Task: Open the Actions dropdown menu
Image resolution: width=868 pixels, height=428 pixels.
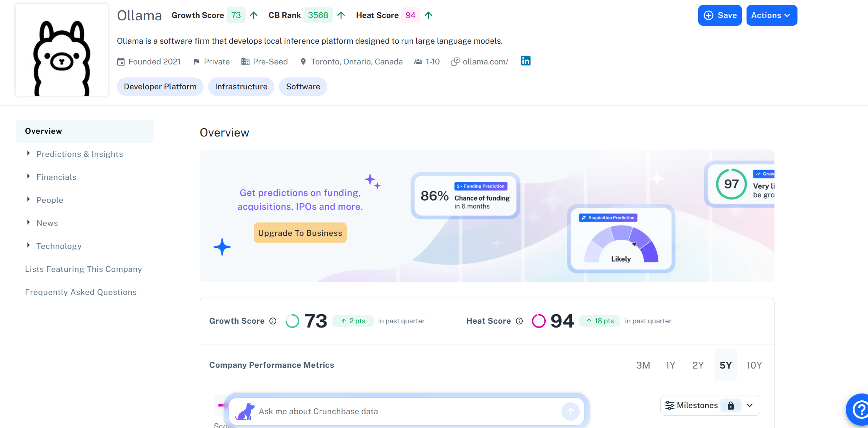Action: 771,15
